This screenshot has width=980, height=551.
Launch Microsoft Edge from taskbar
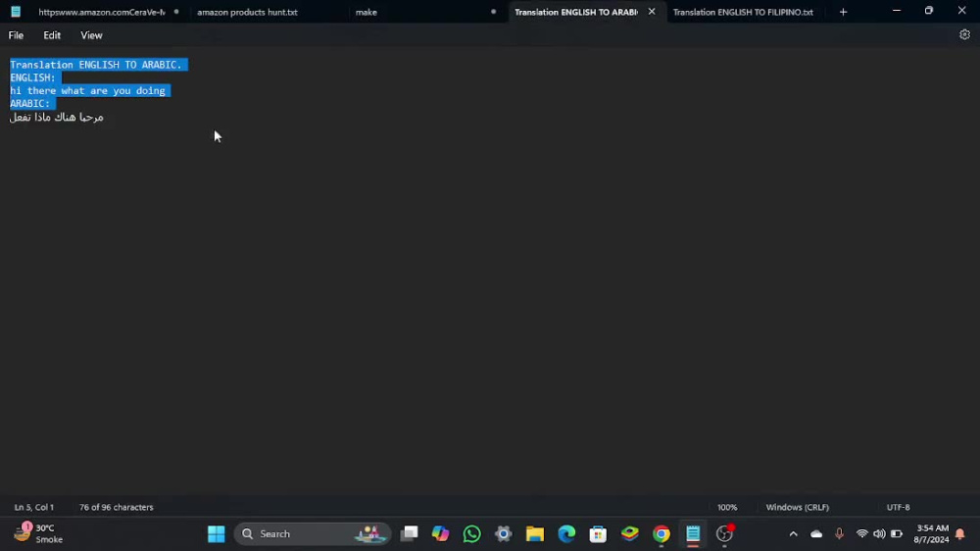click(x=566, y=533)
